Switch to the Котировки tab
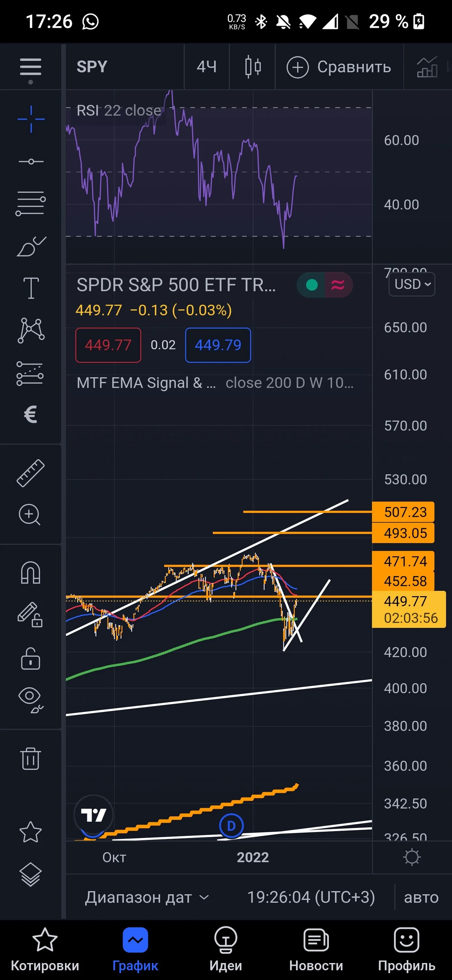The width and height of the screenshot is (452, 980). (45, 950)
